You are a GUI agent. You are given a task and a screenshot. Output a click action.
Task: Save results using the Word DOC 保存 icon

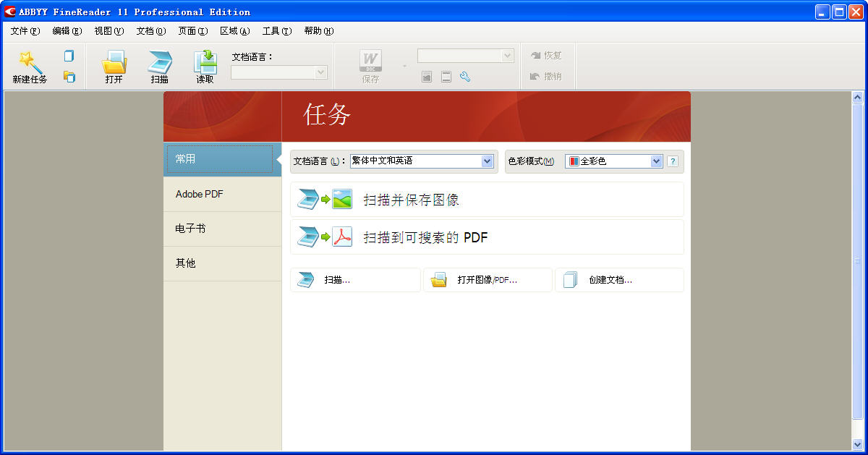[x=370, y=61]
